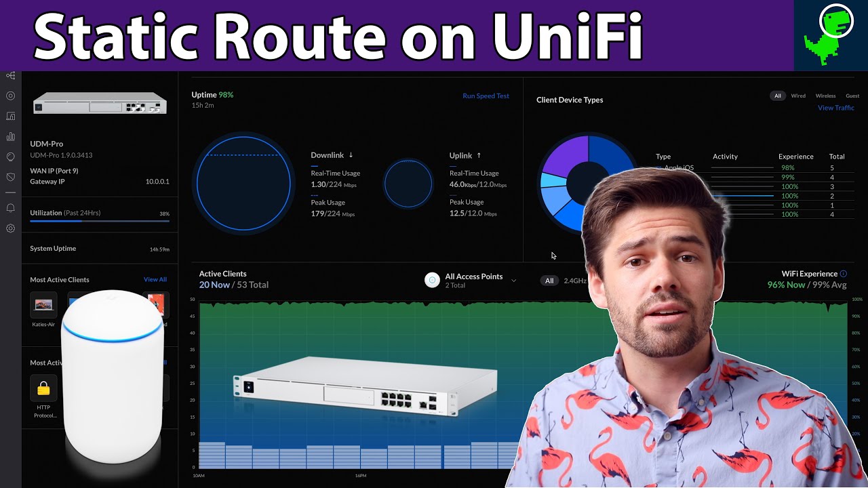
Task: Click View All for Most Active Clients
Action: [155, 279]
